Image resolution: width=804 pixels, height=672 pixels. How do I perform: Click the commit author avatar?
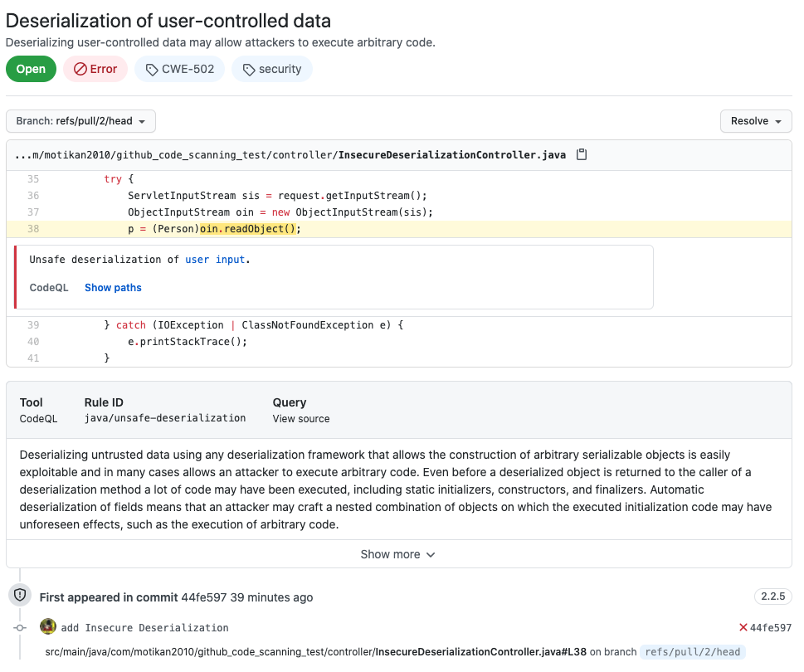click(x=48, y=627)
